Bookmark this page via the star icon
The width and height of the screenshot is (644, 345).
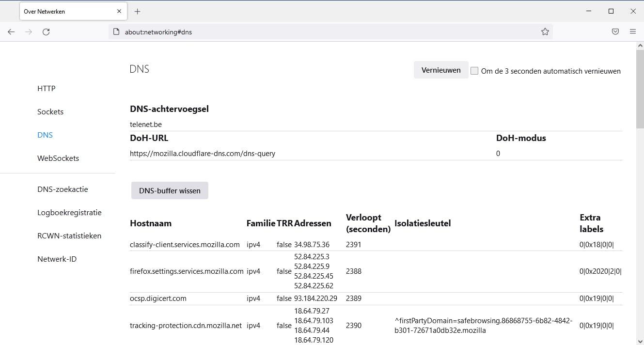click(x=545, y=31)
